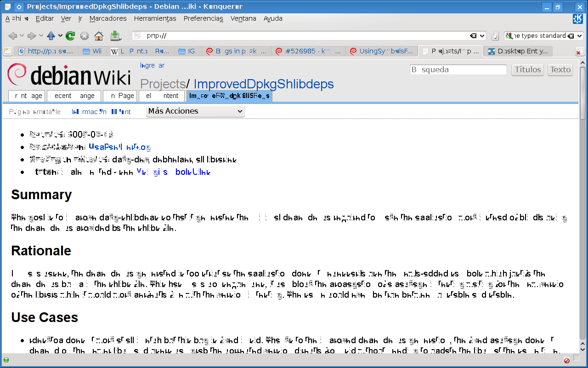588x368 pixels.
Task: Click the Stop loading icon
Action: 85,36
